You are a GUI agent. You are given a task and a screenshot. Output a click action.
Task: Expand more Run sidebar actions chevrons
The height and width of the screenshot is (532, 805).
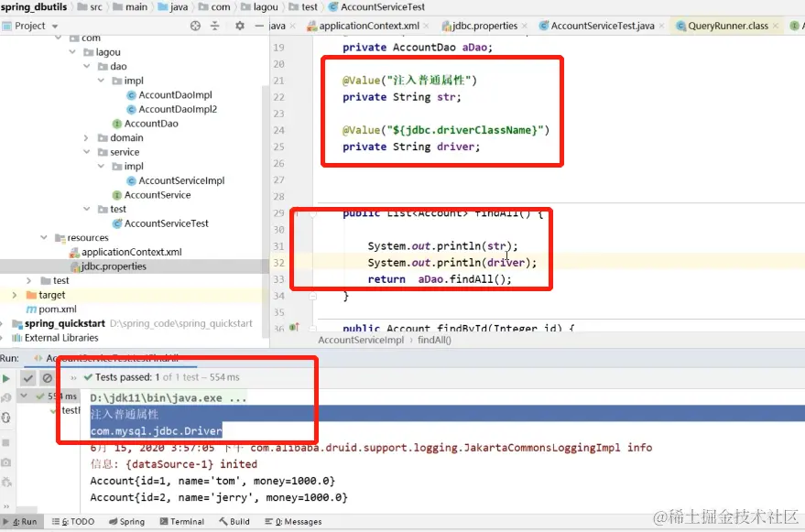click(6, 506)
